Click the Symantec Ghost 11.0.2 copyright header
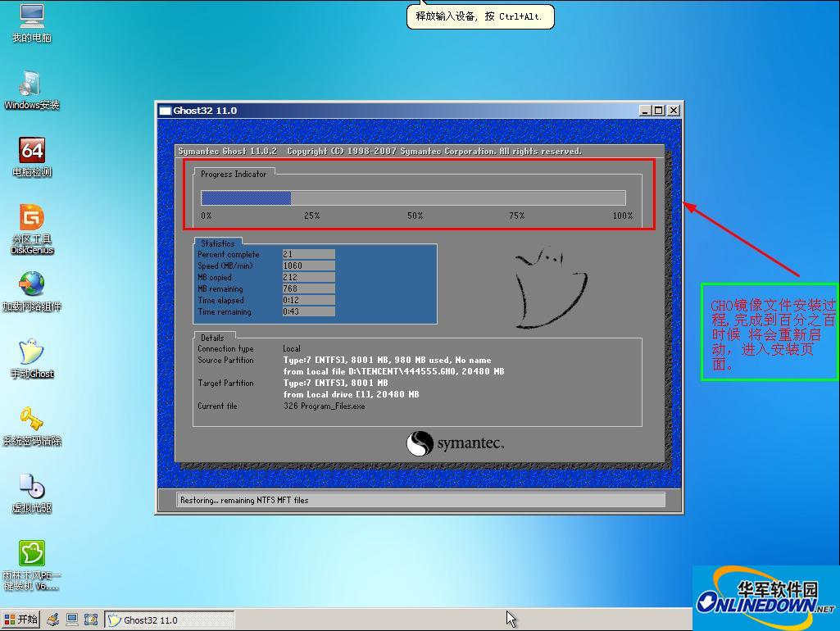The height and width of the screenshot is (631, 840). point(379,151)
